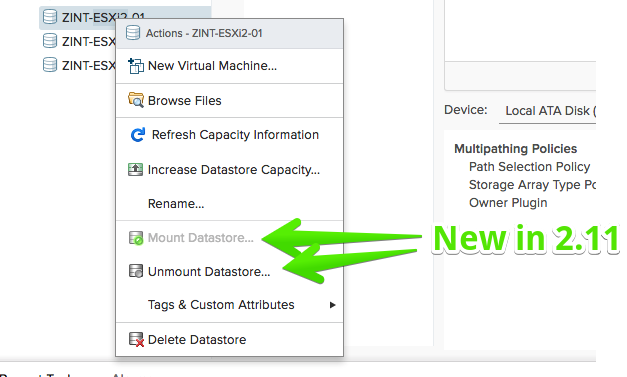Click the Owner Plugin row
Viewport: 627px width, 377px height.
click(508, 203)
